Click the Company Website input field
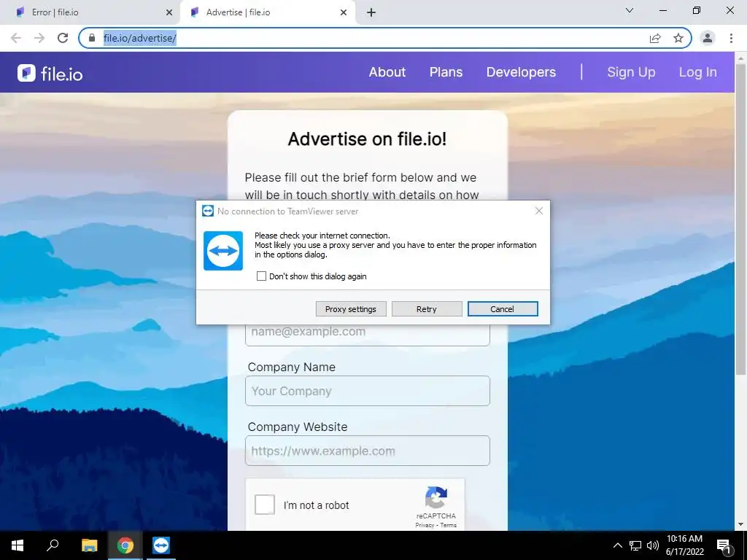The height and width of the screenshot is (560, 747). [368, 451]
